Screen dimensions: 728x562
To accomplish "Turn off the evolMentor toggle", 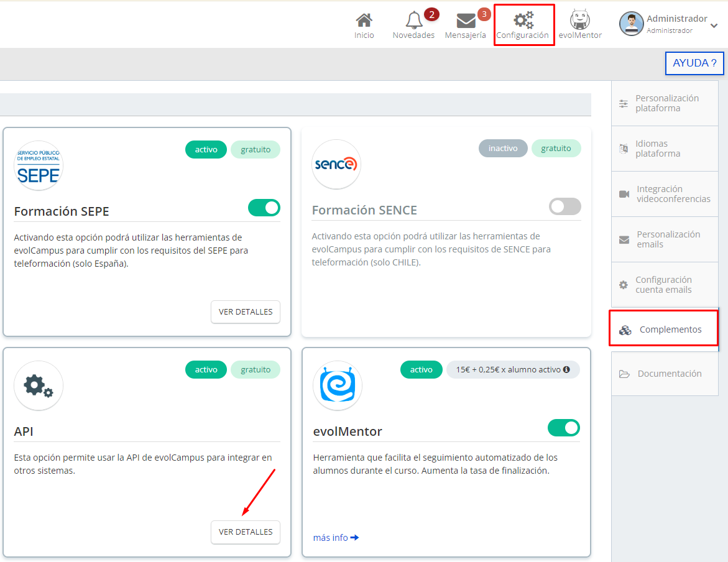I will 564,428.
